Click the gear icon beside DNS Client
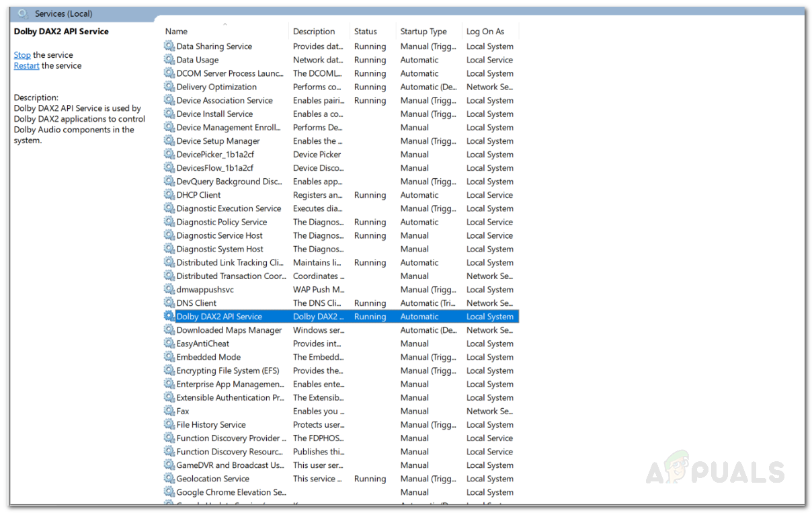 click(169, 303)
